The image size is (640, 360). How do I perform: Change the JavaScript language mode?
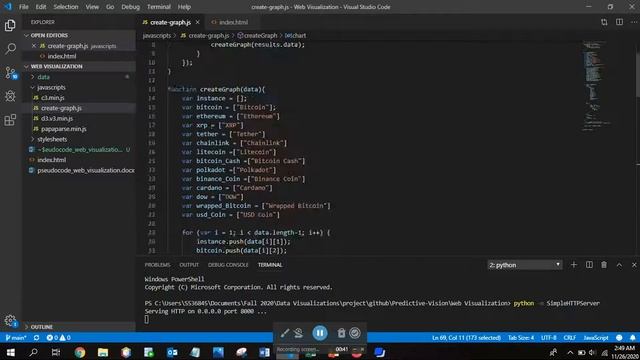[x=596, y=338]
